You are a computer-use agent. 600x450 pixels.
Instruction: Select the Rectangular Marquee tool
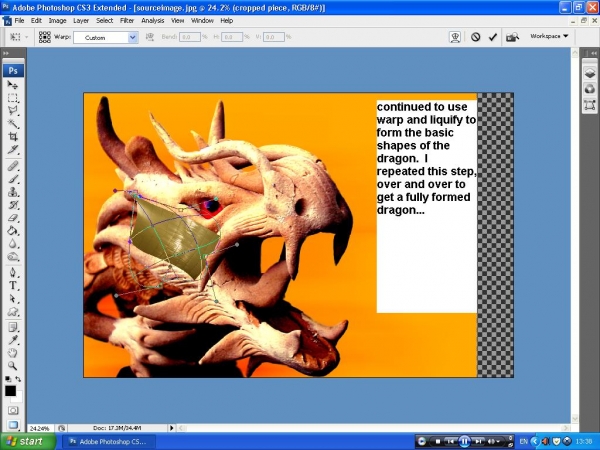tap(13, 98)
